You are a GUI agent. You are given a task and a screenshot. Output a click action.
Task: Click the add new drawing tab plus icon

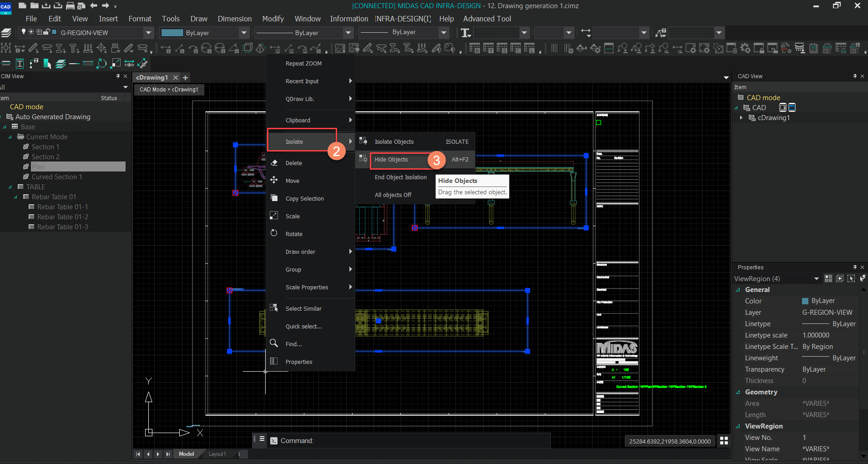185,78
